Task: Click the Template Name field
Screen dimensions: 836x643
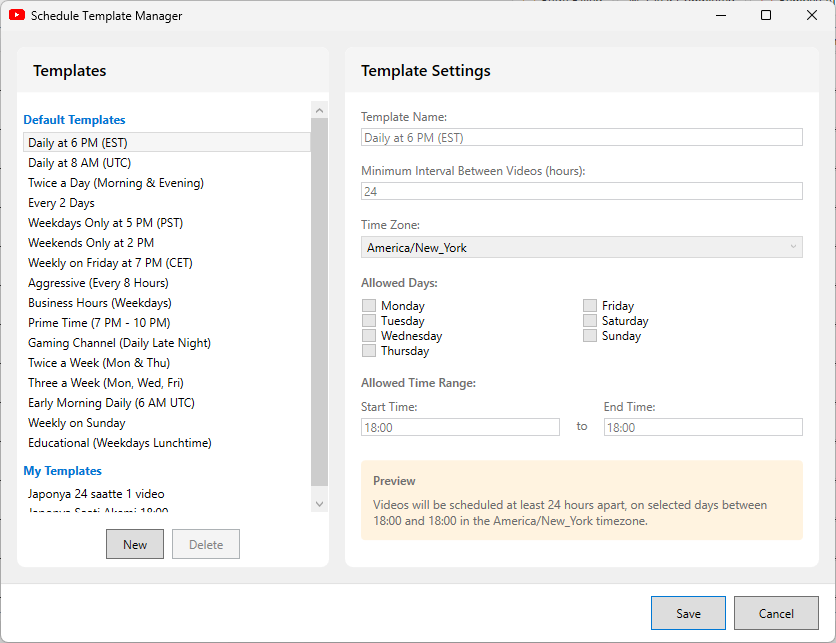Action: pyautogui.click(x=581, y=138)
